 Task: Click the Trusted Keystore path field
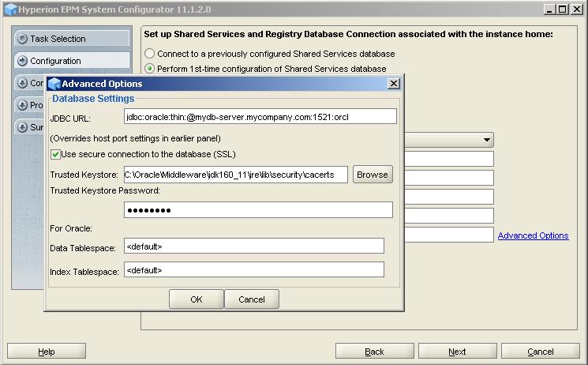click(x=235, y=175)
